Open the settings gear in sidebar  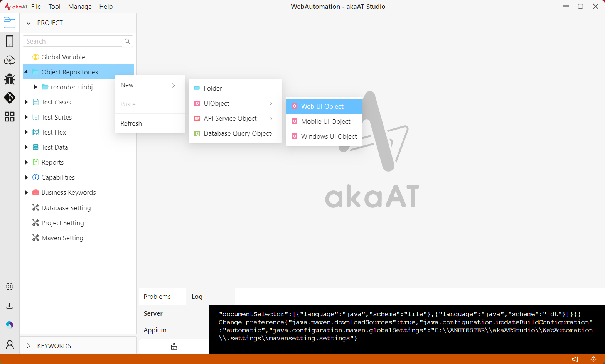10,286
